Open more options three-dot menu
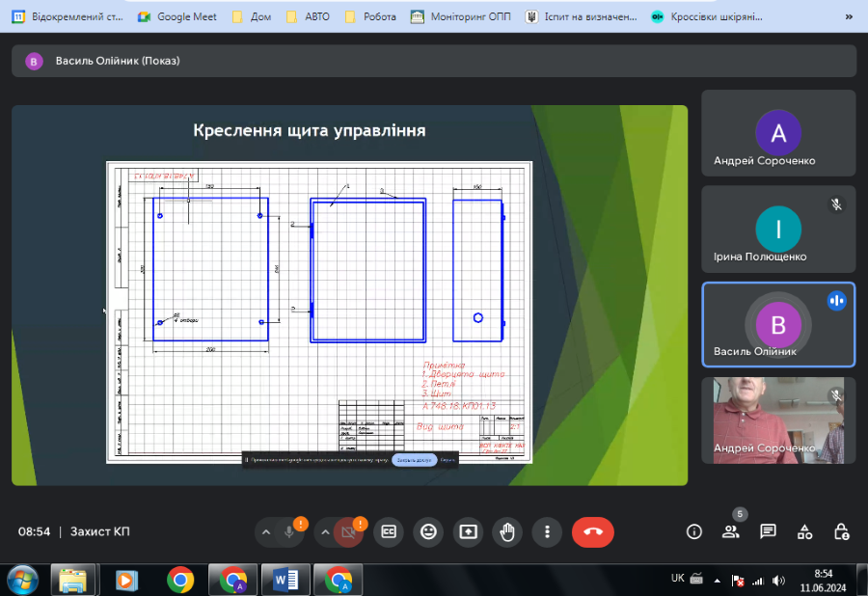This screenshot has width=868, height=596. point(547,531)
